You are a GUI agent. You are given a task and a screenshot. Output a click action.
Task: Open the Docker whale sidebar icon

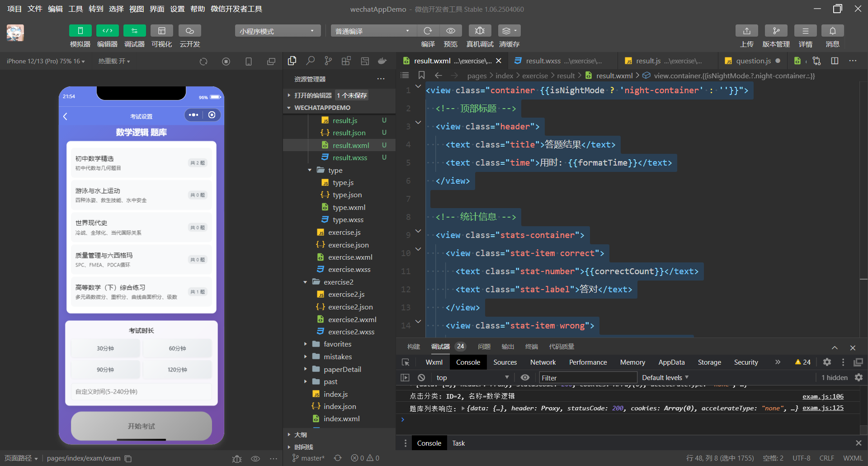[382, 61]
